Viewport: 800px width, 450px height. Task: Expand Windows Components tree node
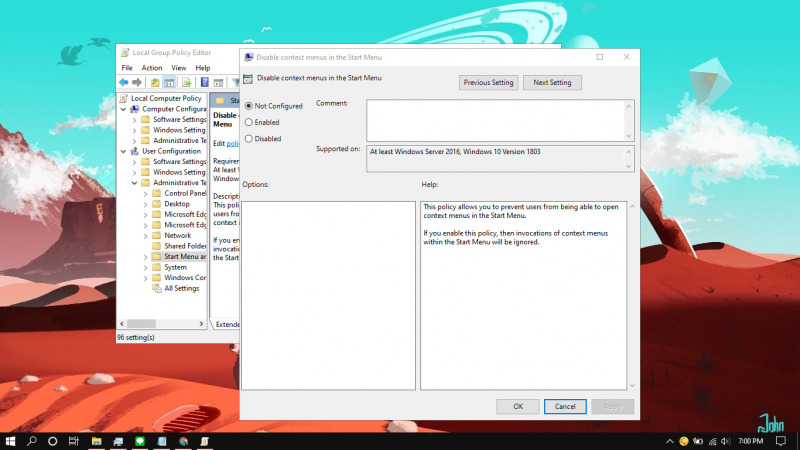coord(145,278)
